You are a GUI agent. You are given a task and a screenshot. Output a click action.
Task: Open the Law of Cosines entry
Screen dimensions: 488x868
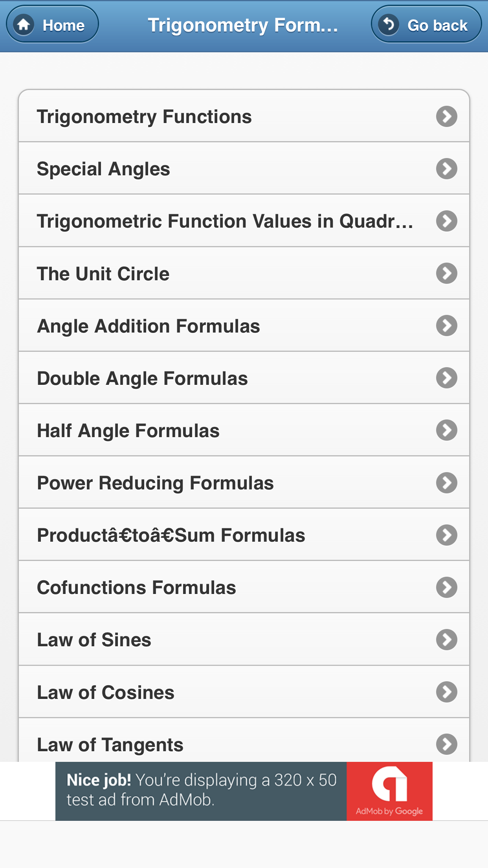[x=106, y=692]
